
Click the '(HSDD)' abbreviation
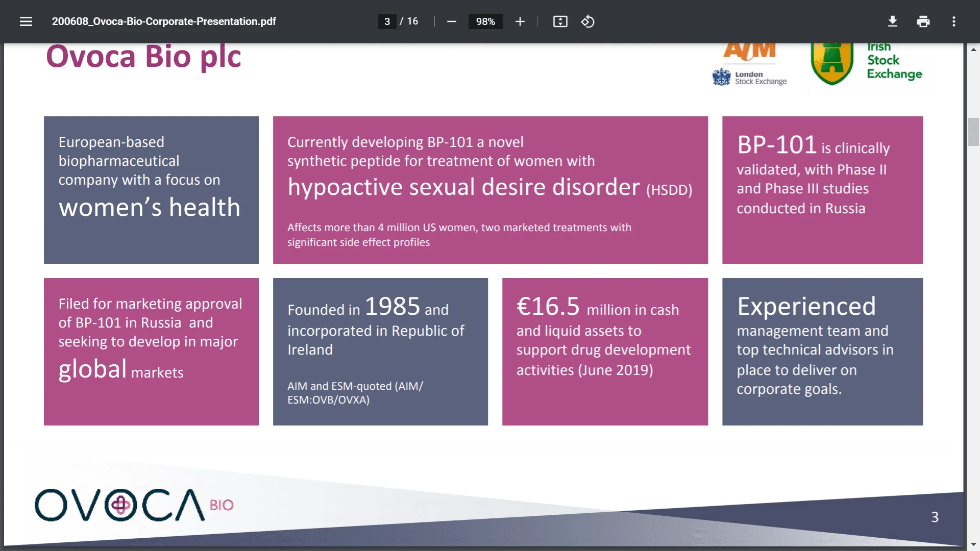[669, 190]
